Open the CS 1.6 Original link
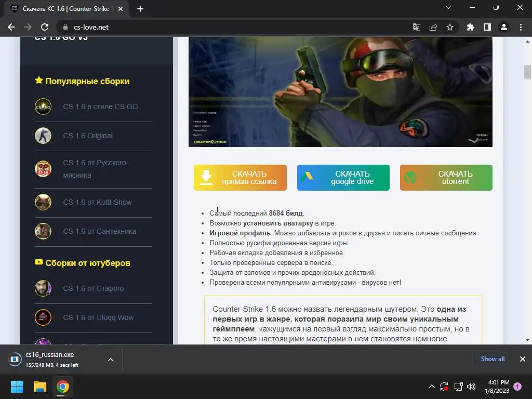Image resolution: width=532 pixels, height=399 pixels. [x=88, y=136]
